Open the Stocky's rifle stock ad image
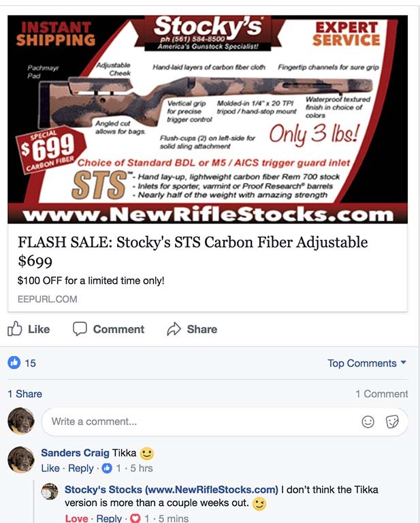 208,119
